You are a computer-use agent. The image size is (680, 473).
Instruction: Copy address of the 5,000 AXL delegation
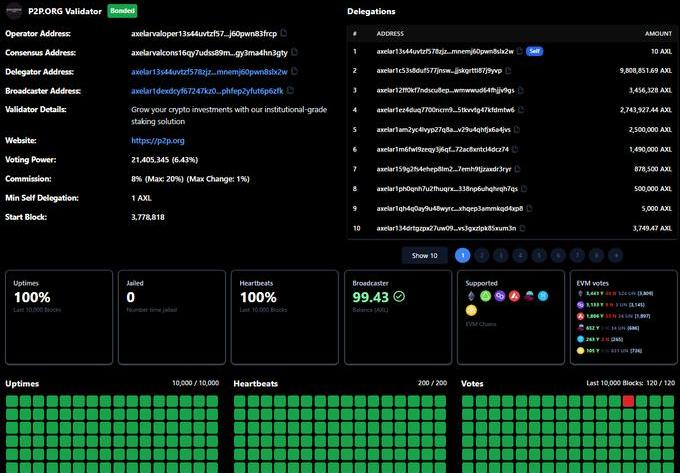click(x=529, y=208)
